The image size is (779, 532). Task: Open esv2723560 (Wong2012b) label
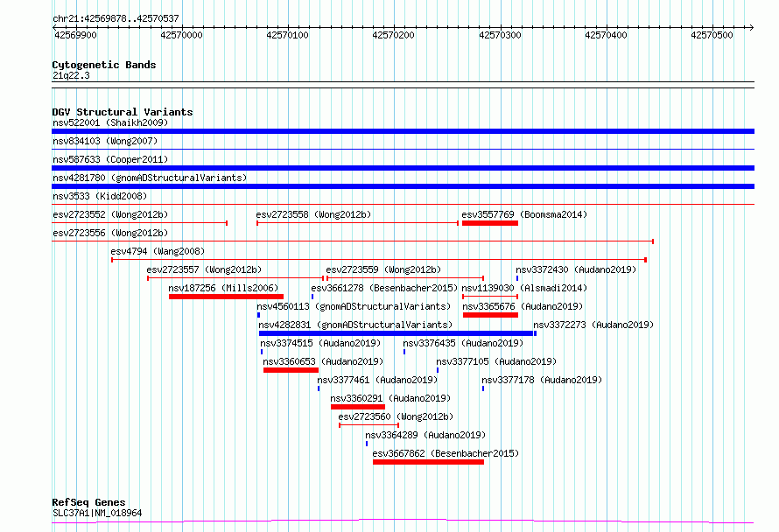pos(396,416)
